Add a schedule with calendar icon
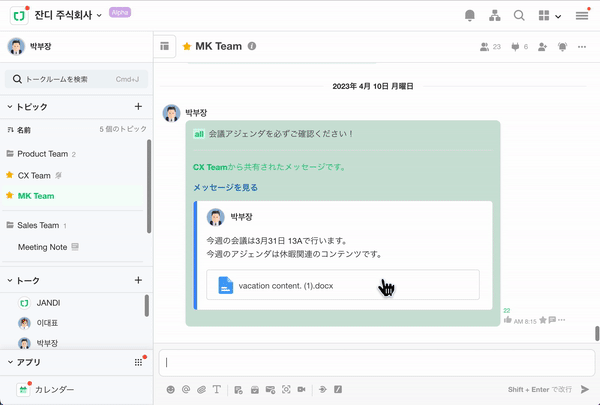The height and width of the screenshot is (405, 600). [254, 390]
